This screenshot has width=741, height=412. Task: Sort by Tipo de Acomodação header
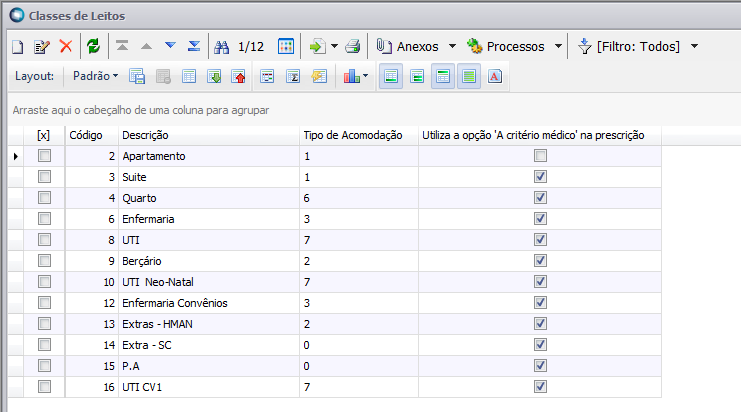click(x=359, y=135)
